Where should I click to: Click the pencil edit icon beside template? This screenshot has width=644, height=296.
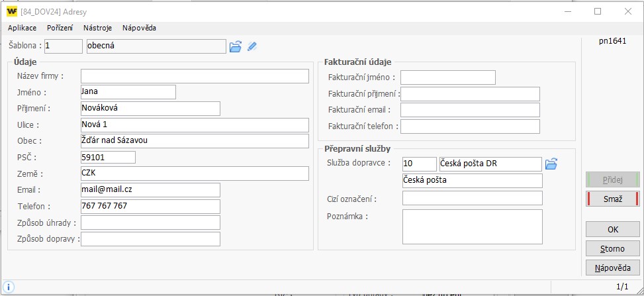252,46
